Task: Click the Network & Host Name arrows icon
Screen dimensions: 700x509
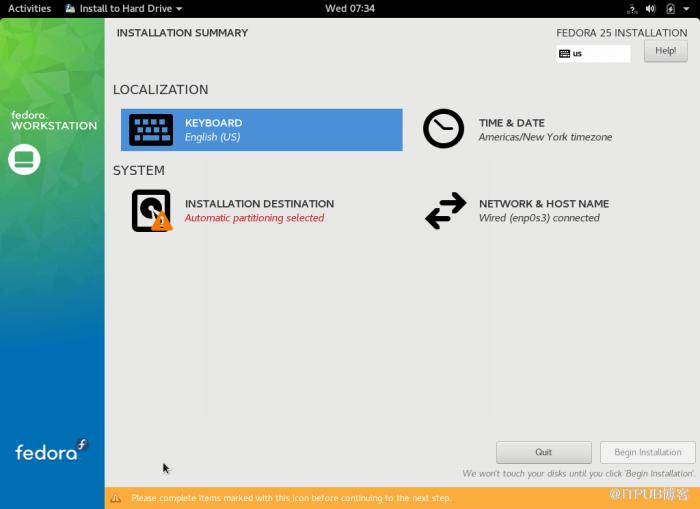Action: point(446,210)
